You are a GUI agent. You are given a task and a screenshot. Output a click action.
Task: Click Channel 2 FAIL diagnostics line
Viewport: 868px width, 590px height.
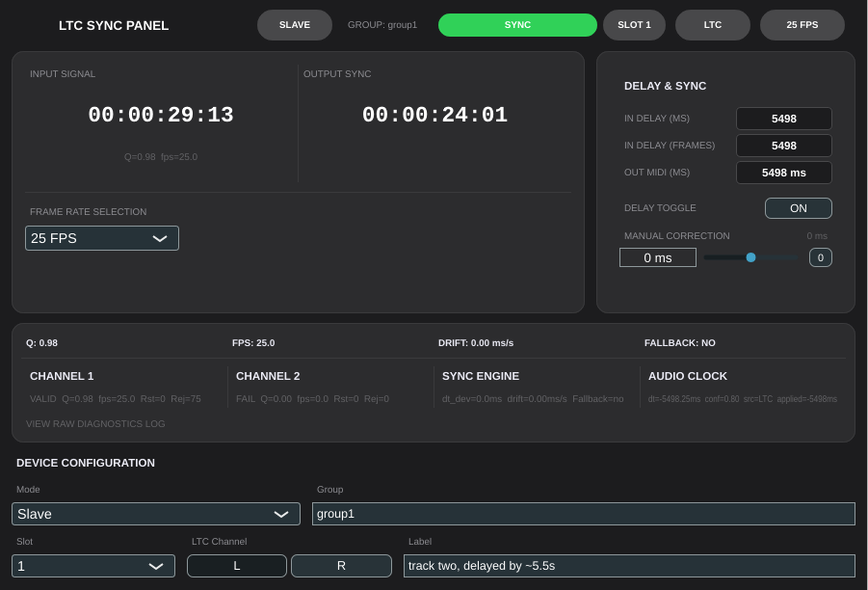click(x=313, y=399)
